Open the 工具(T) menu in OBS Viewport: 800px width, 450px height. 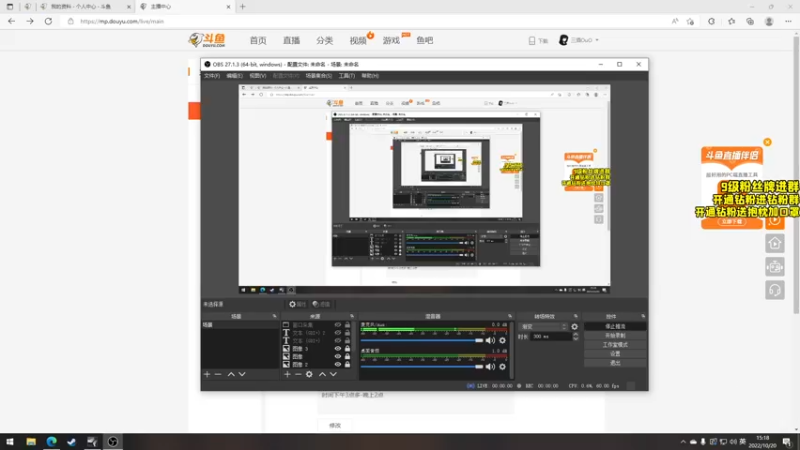point(346,76)
